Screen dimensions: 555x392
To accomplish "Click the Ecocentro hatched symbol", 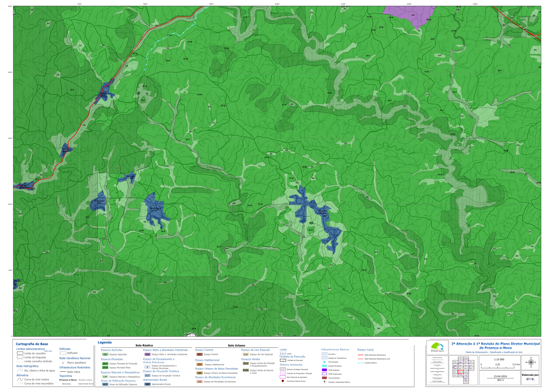I will [x=324, y=354].
